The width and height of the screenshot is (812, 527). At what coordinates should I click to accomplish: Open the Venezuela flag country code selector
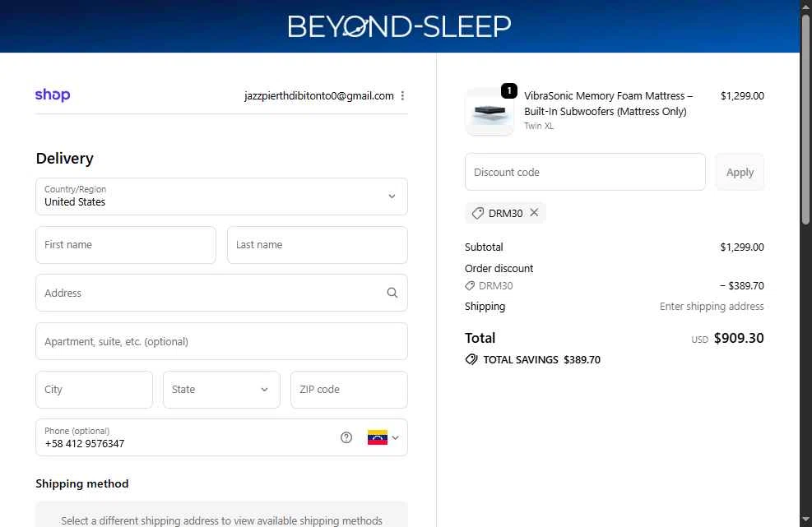pyautogui.click(x=383, y=437)
